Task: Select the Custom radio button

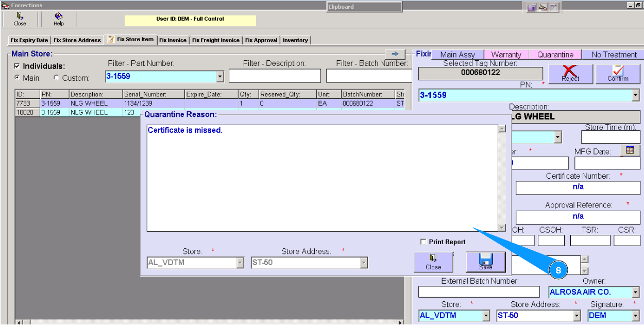Action: tap(56, 78)
